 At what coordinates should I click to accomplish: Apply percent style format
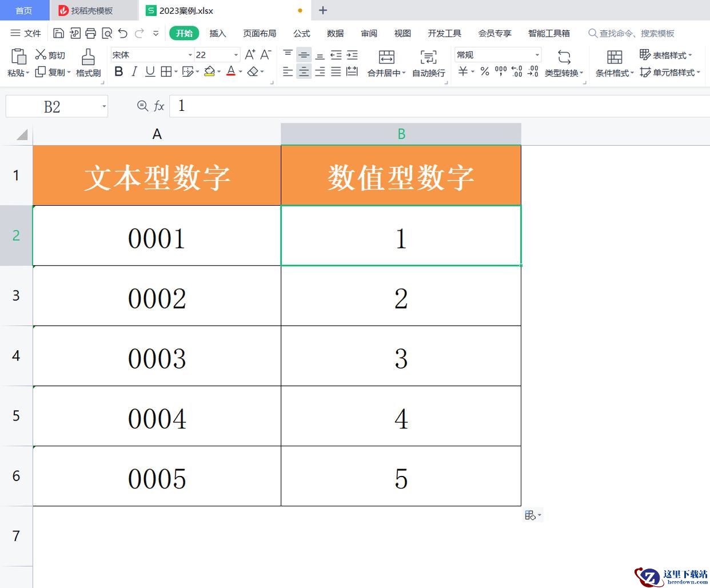485,71
